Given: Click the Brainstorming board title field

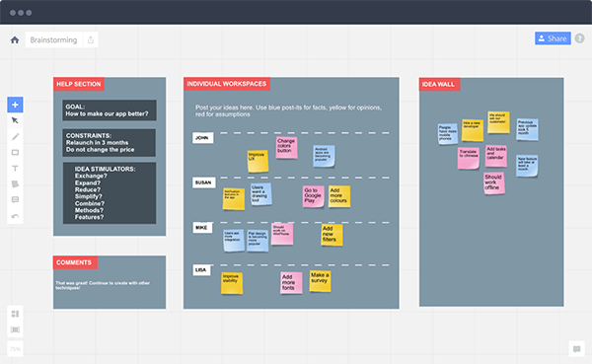Looking at the screenshot, I should click(53, 39).
